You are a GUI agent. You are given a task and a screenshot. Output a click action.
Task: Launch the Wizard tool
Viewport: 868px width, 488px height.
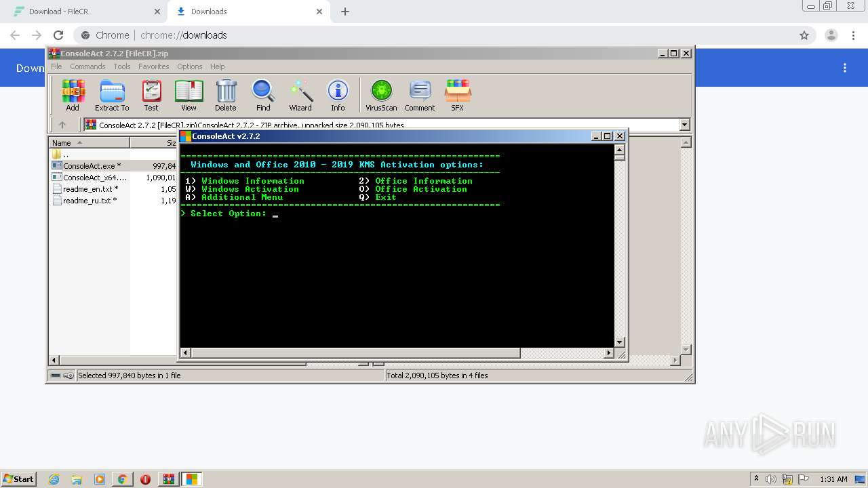click(300, 96)
